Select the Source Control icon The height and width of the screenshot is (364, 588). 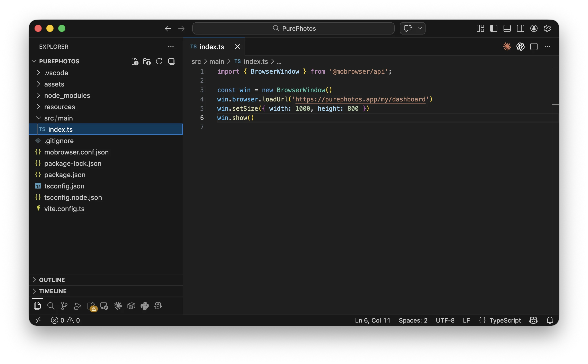tap(64, 306)
